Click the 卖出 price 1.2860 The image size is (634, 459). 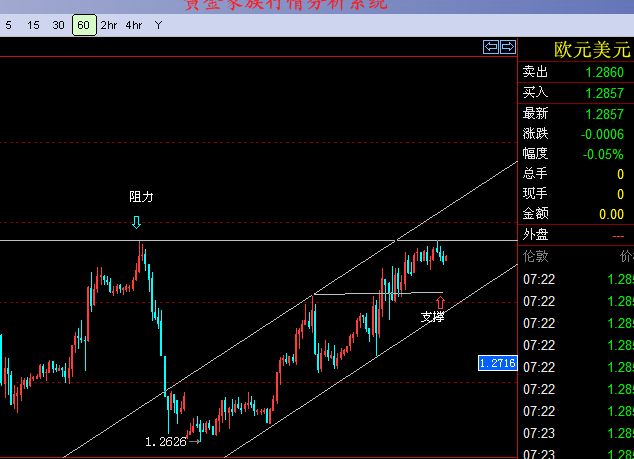point(604,72)
